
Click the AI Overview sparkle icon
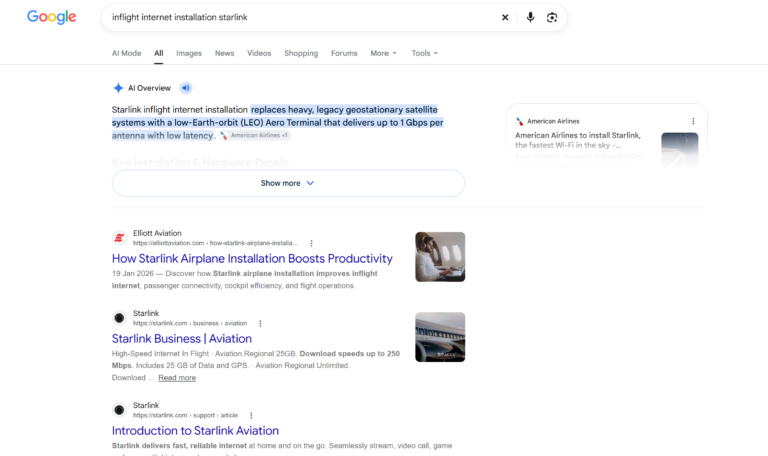[x=118, y=88]
